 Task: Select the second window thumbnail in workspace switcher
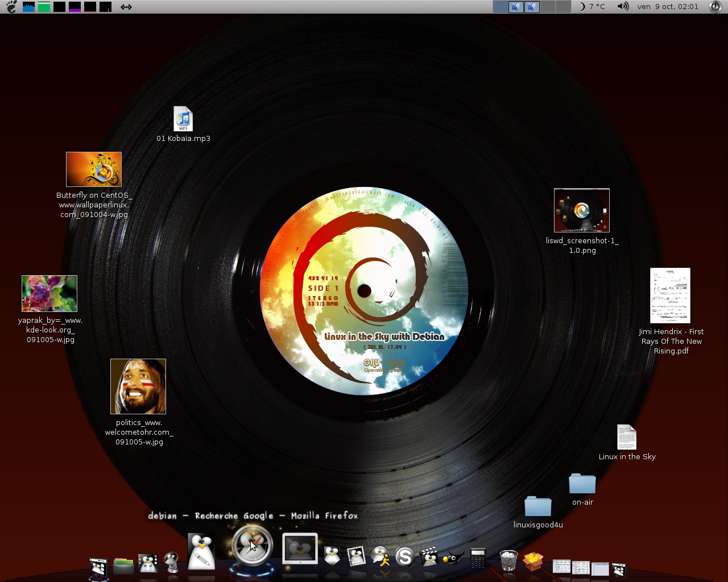pyautogui.click(x=532, y=7)
